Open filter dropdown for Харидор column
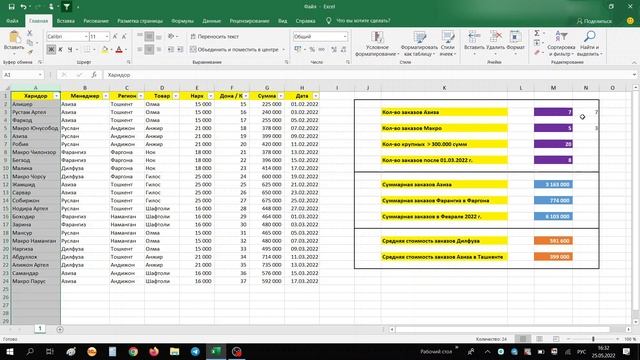640x360 pixels. pos(56,96)
